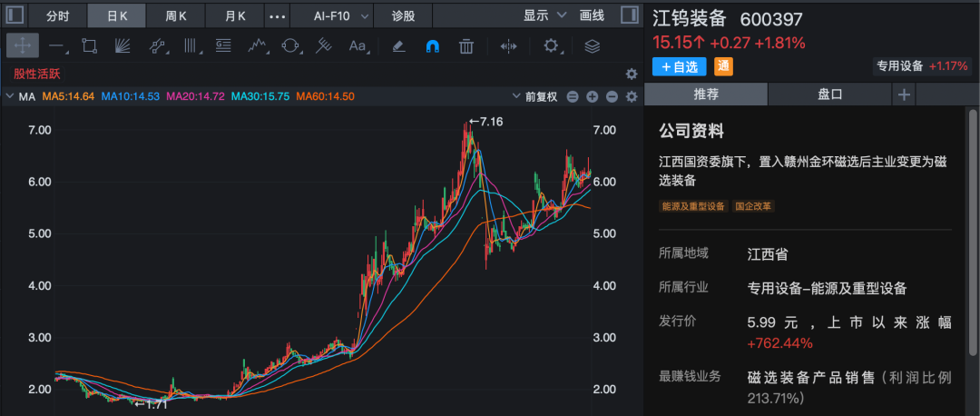Switch to the 周K weekly chart tab
980x416 pixels.
[x=175, y=15]
